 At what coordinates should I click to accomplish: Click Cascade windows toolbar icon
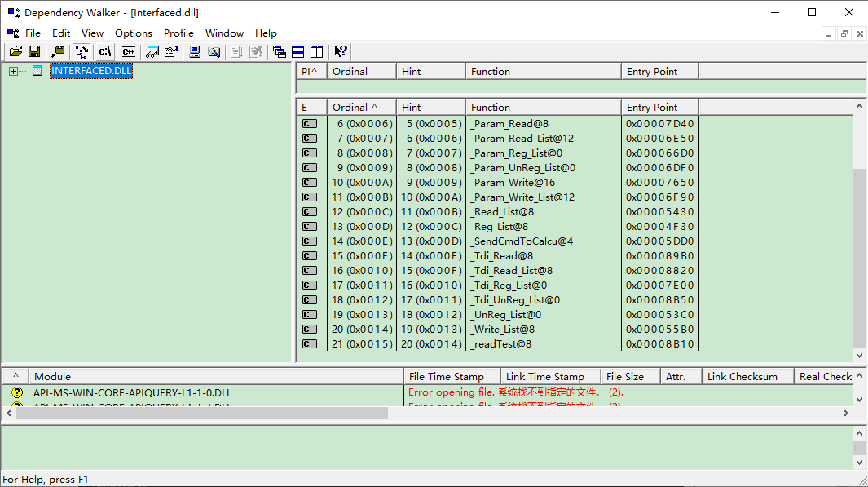tap(280, 51)
